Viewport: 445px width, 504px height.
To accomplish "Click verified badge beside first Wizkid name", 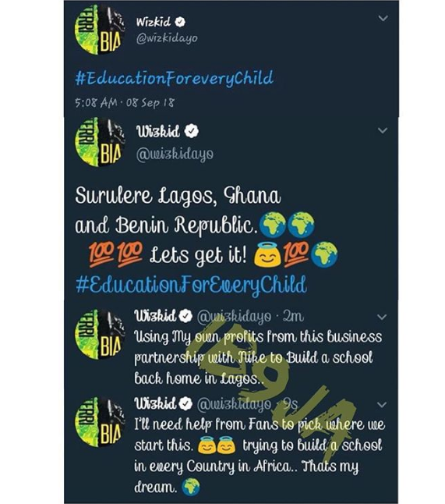I will point(180,22).
